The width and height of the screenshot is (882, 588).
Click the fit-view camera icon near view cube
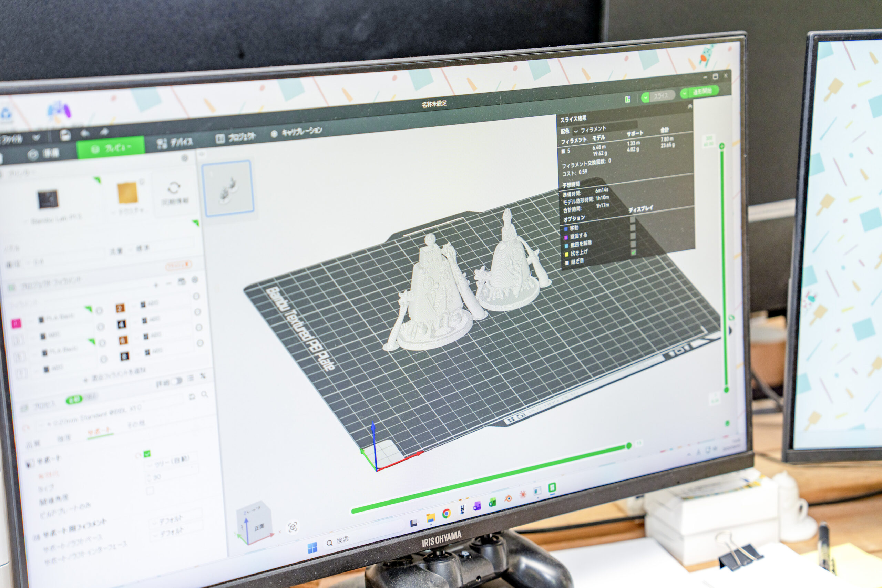point(293,527)
